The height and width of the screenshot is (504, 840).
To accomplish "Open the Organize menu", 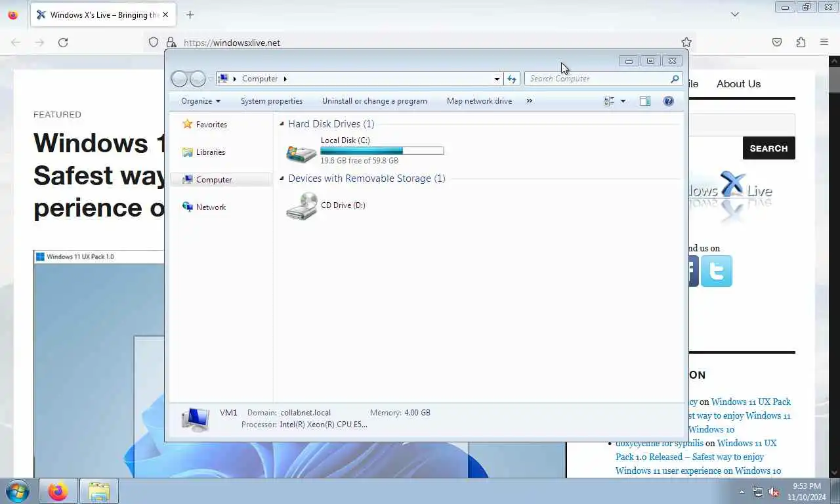I will click(x=201, y=101).
